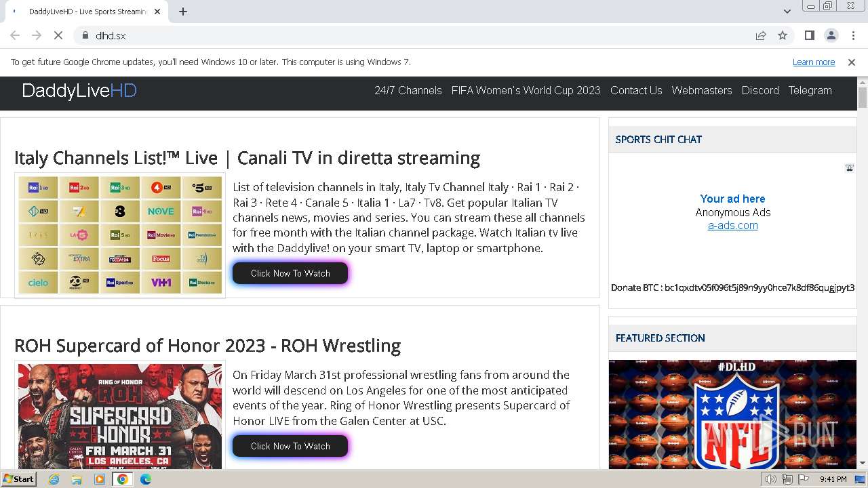Select the DaddyLiveHD browser tab
The width and height of the screenshot is (868, 488).
[85, 12]
